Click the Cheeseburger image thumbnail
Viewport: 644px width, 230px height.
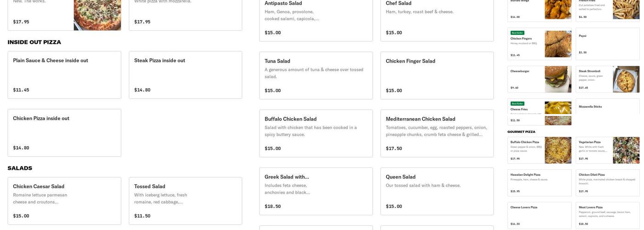coord(558,79)
